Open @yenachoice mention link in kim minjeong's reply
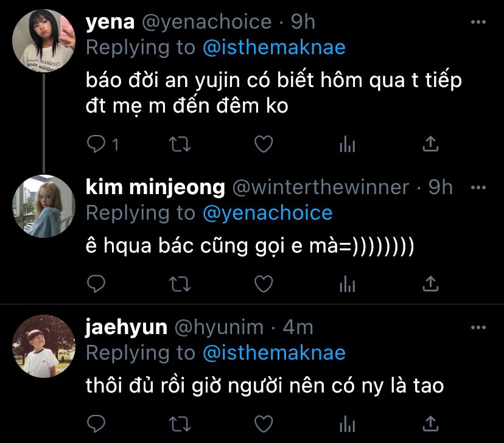 [x=267, y=213]
